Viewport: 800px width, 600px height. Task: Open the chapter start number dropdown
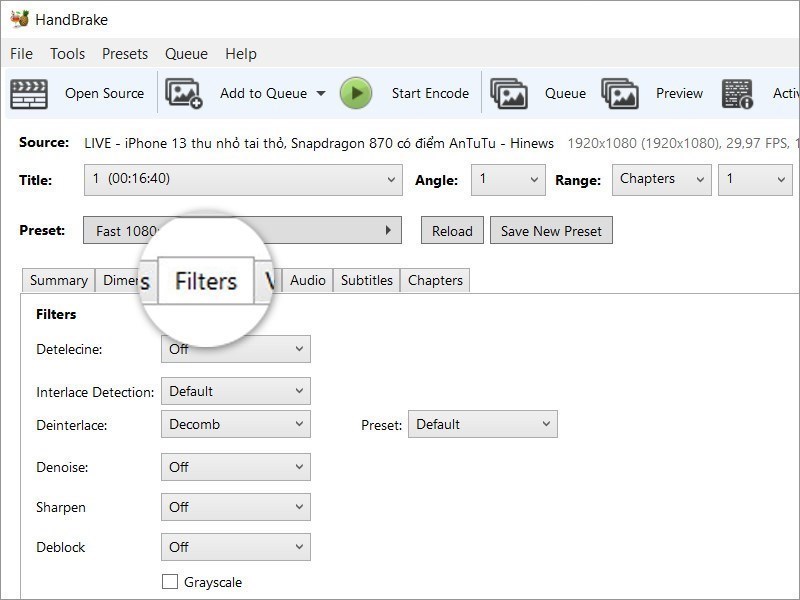pyautogui.click(x=756, y=180)
